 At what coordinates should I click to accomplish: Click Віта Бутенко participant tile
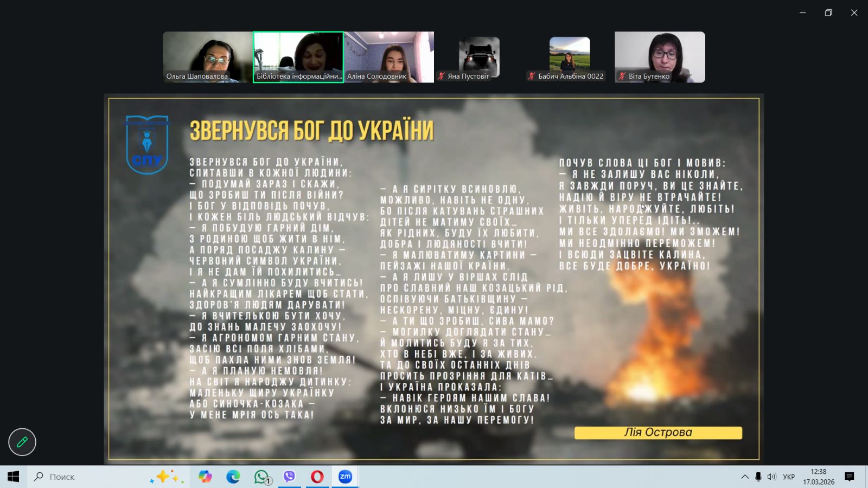(660, 57)
